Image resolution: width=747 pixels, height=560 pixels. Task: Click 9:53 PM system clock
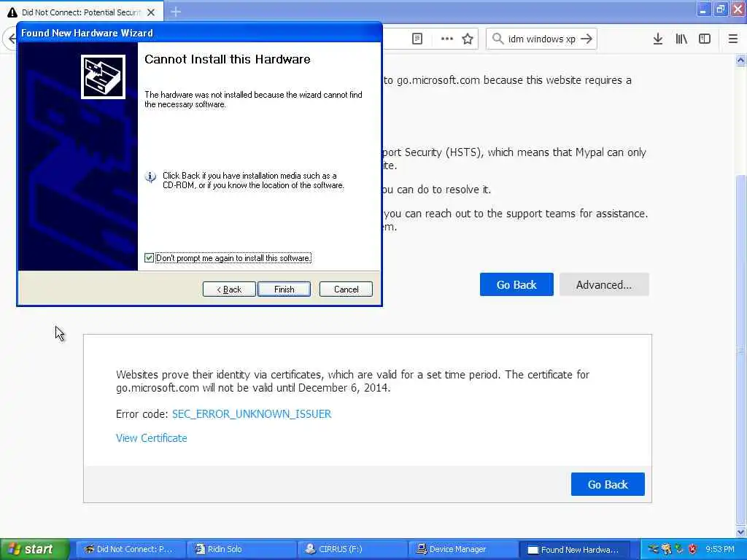[719, 549]
